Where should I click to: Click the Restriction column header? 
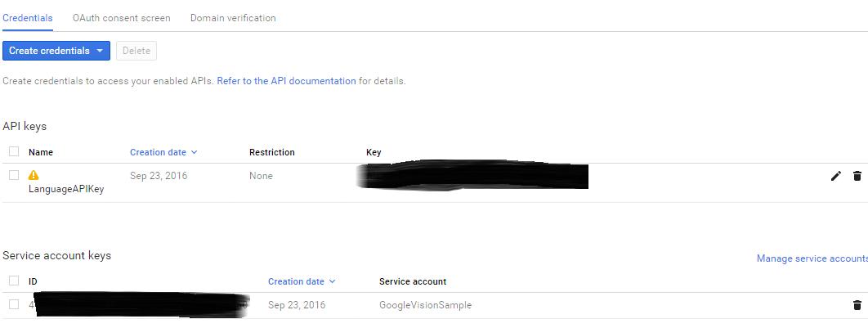[x=272, y=152]
